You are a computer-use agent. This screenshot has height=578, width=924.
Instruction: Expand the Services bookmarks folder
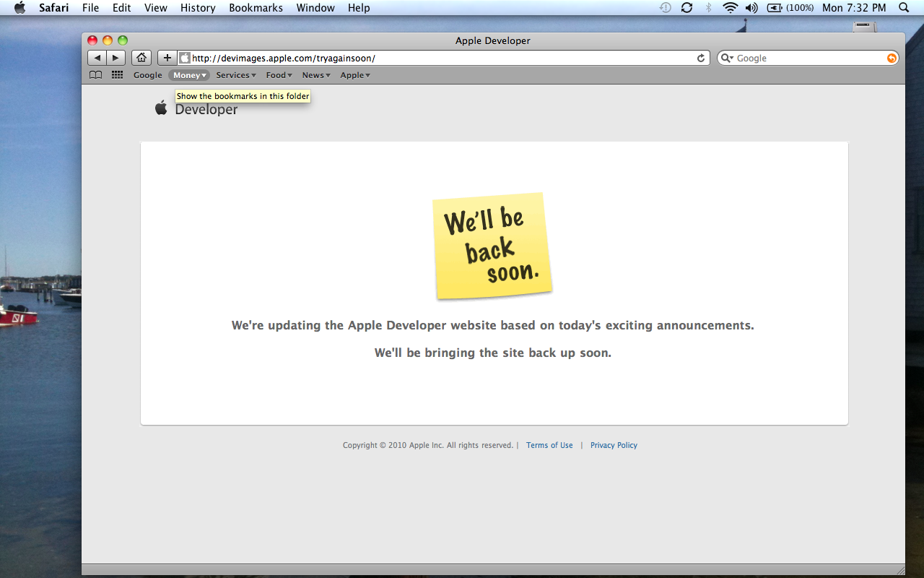(236, 75)
